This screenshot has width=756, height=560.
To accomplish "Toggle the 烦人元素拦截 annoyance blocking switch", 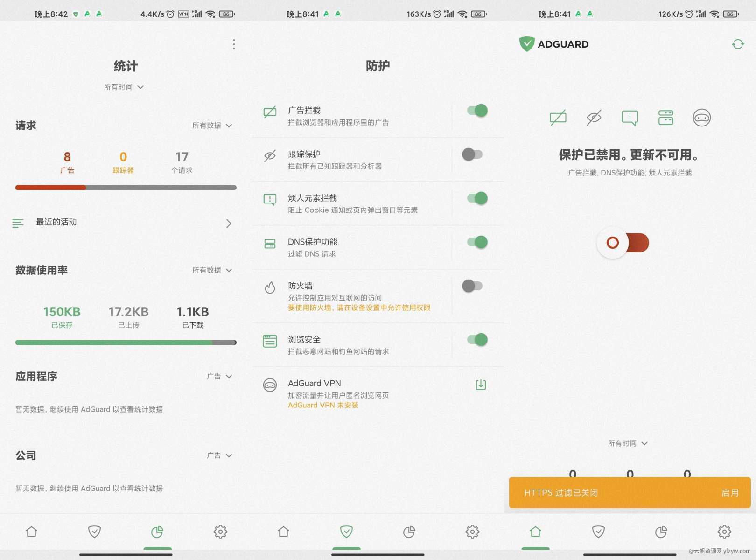I will coord(477,198).
